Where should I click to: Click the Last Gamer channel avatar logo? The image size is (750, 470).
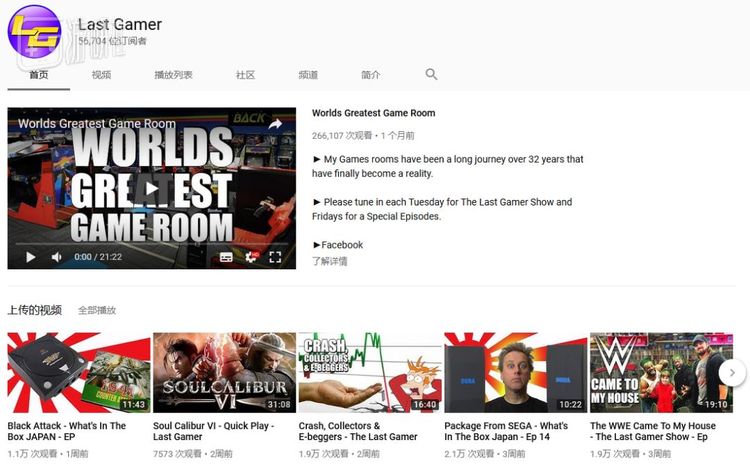[35, 31]
